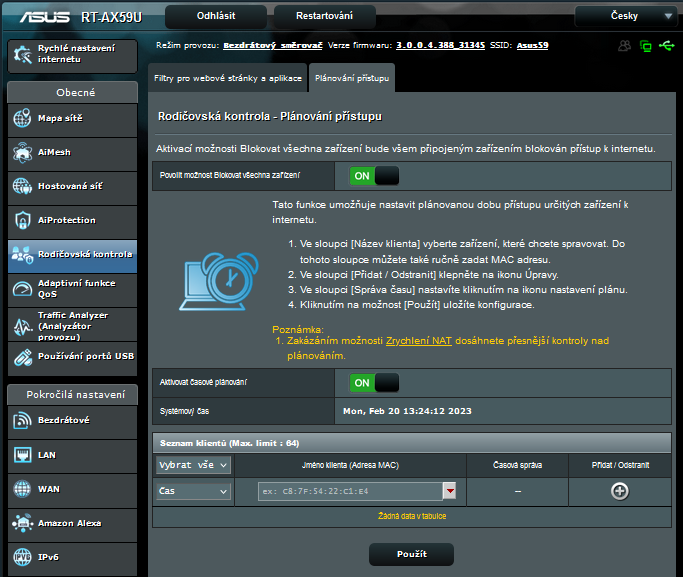683x577 pixels.
Task: Disable the Aktivovat časové plánování switch
Action: [x=373, y=383]
